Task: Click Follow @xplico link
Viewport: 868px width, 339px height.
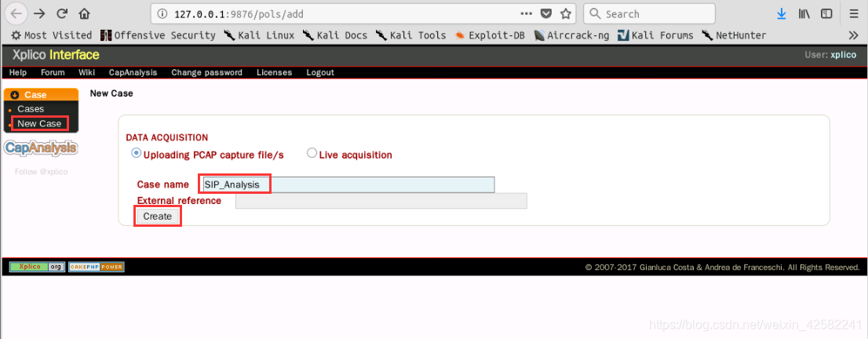Action: (x=41, y=172)
